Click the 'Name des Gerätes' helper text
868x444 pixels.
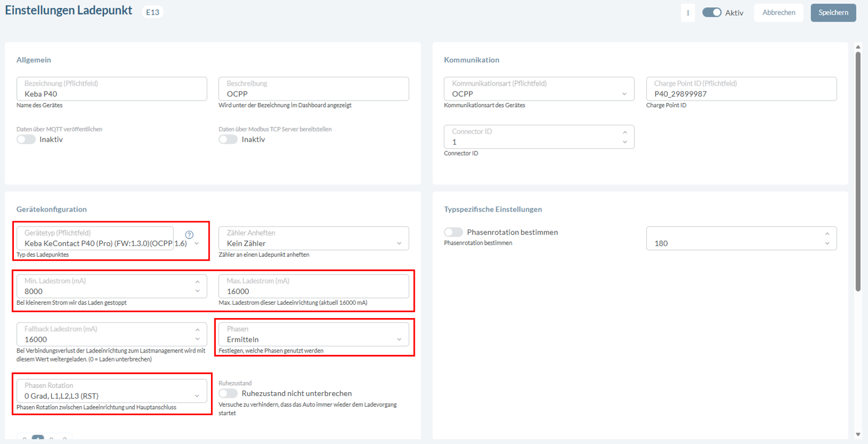39,105
